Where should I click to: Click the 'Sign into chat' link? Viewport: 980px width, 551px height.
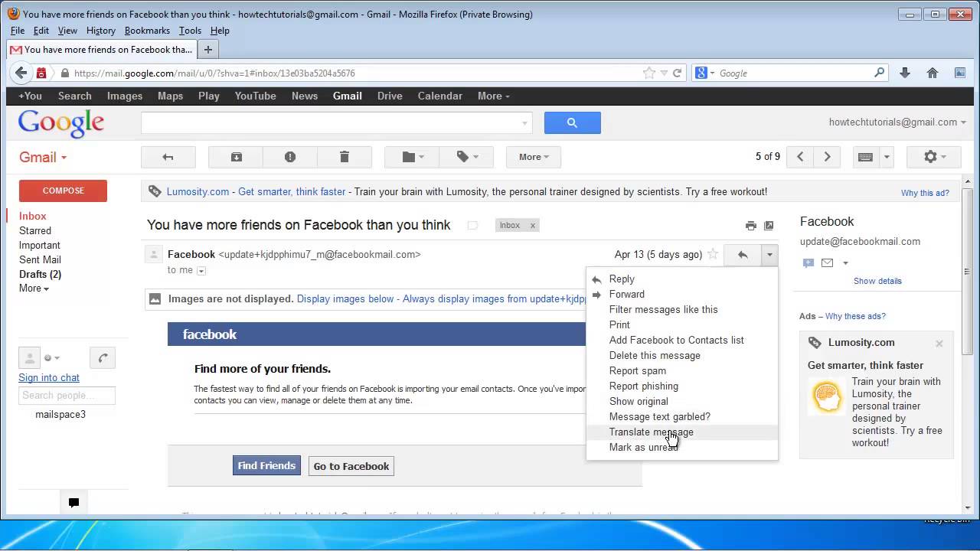(x=49, y=377)
